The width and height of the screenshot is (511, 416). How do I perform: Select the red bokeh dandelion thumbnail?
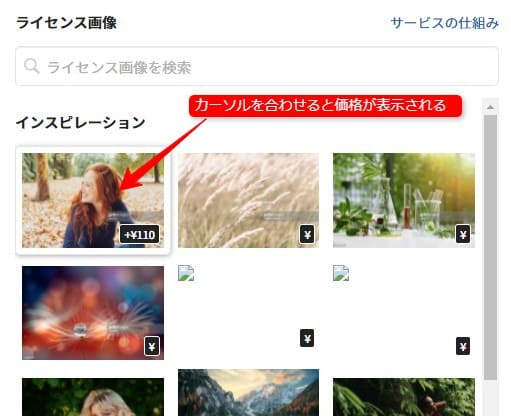pyautogui.click(x=93, y=313)
